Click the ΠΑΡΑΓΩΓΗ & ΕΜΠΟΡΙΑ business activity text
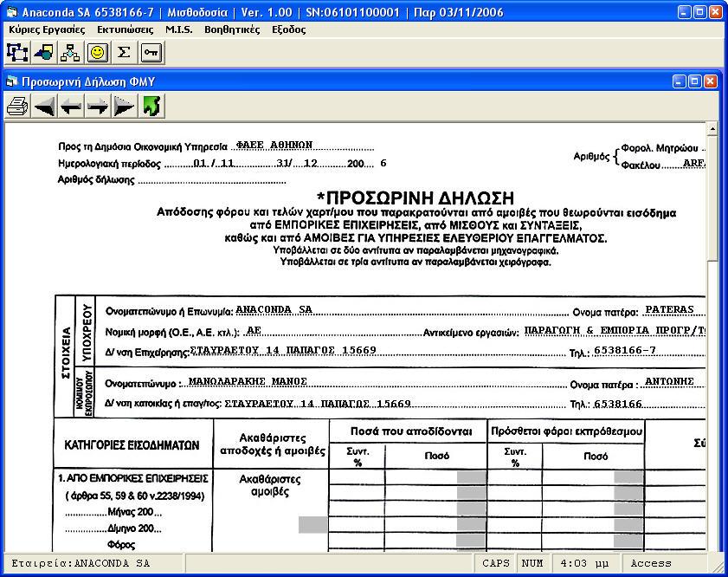Image resolution: width=728 pixels, height=577 pixels. click(x=615, y=330)
